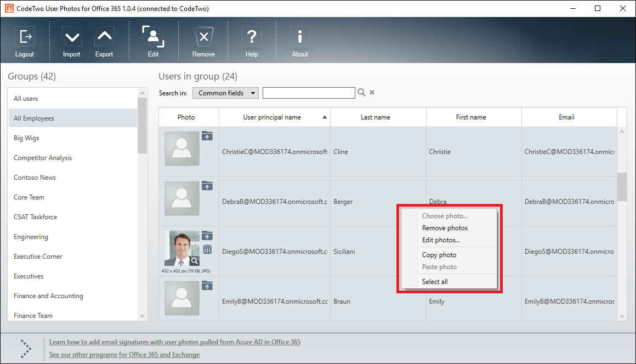The height and width of the screenshot is (364, 636).
Task: Click DebraB's empty photo placeholder
Action: (181, 198)
